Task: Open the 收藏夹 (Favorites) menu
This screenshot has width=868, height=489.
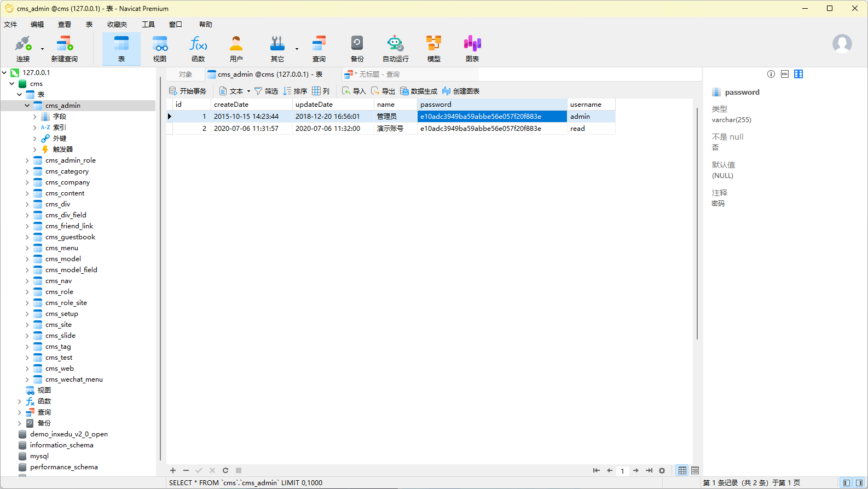Action: pos(117,24)
